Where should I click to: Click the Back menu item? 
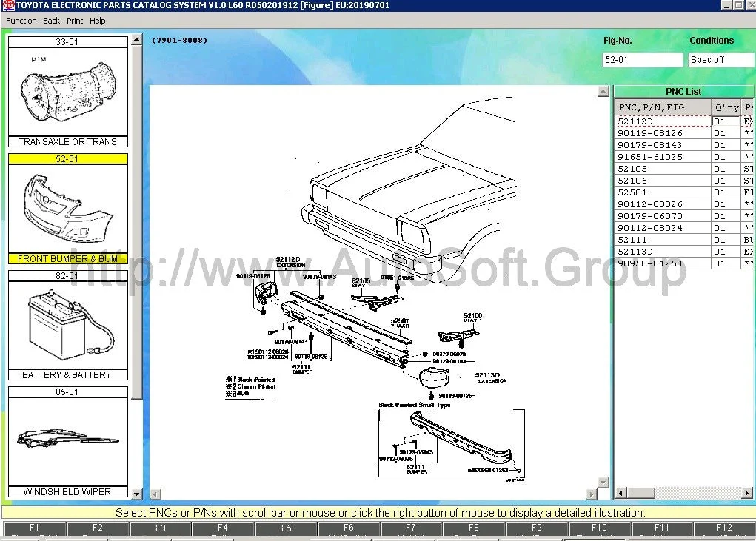click(x=50, y=21)
